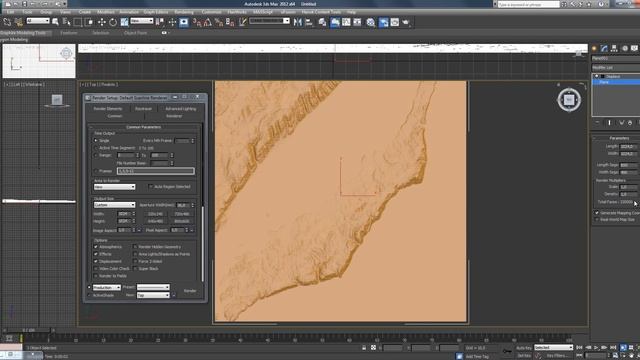Click the Unlink Selection icon

(x=18, y=22)
